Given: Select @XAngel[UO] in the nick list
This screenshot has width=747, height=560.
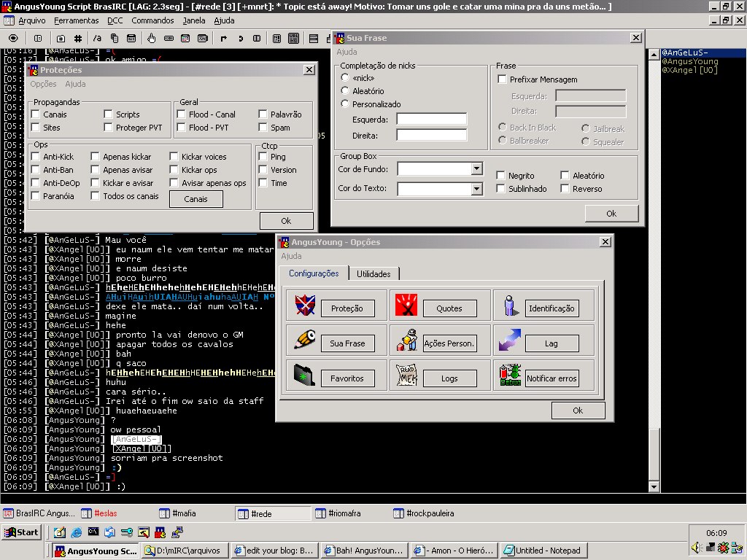Looking at the screenshot, I should [690, 70].
